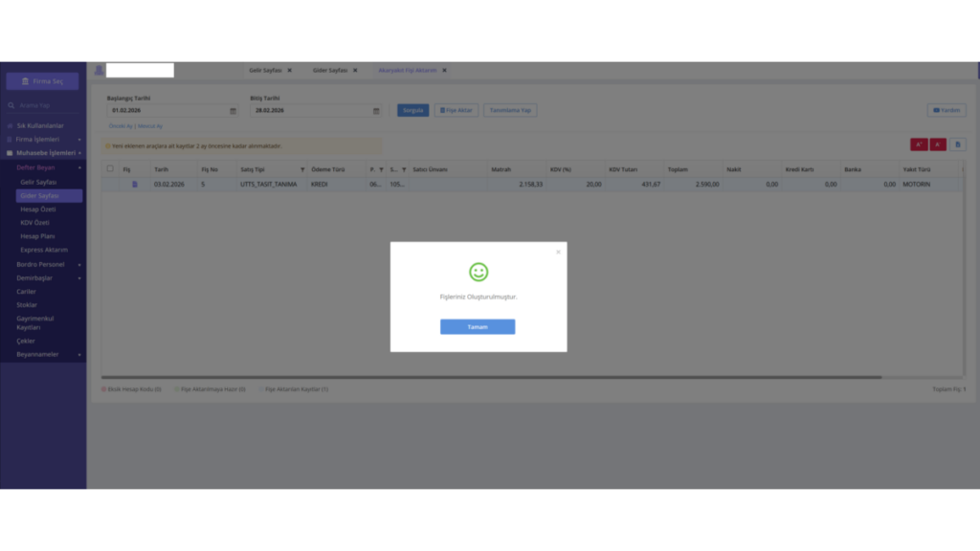Switch to the Gelir Sayfası tab
Viewport: 980px width, 551px height.
pyautogui.click(x=266, y=70)
